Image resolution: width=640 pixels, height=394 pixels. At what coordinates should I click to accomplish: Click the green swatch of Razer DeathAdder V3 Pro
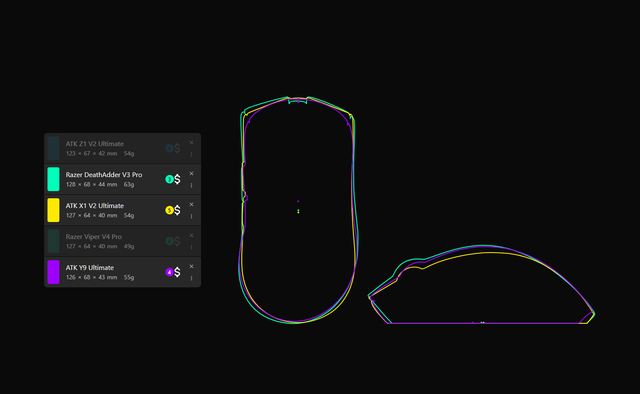(53, 179)
